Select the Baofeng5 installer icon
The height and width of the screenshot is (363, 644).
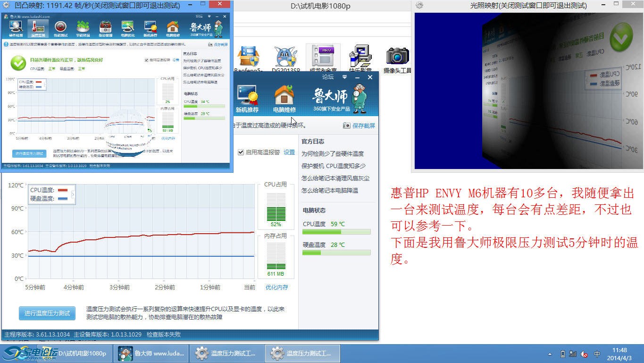pos(248,57)
